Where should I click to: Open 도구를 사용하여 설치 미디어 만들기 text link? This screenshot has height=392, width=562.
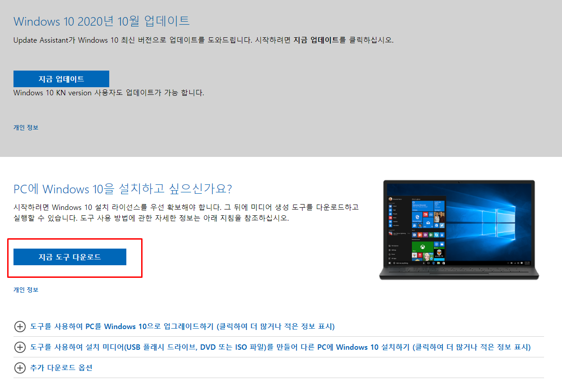pyautogui.click(x=280, y=347)
